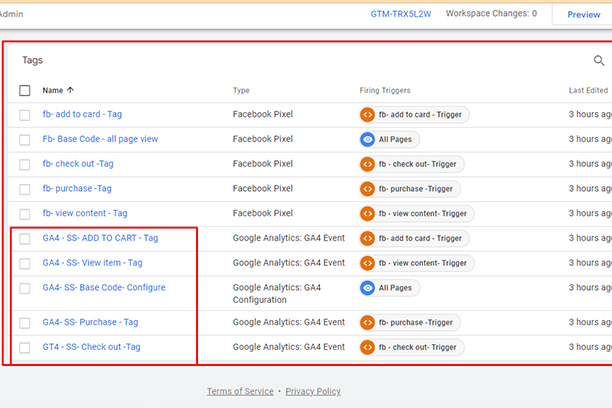Click the Workspace Changes: 0 indicator

491,14
